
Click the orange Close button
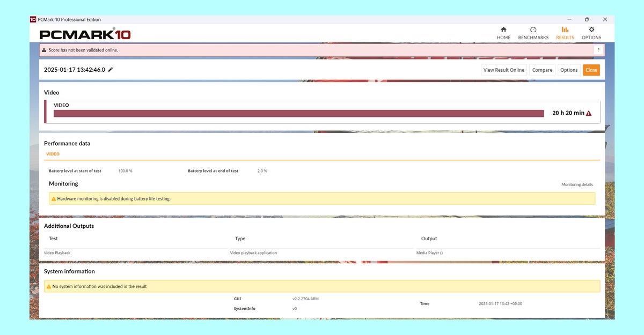(x=591, y=70)
